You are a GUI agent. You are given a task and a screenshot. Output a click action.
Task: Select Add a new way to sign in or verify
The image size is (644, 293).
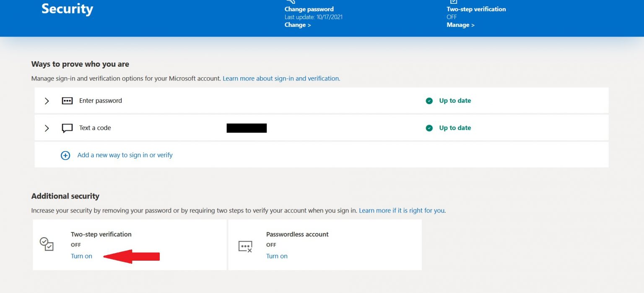[125, 155]
